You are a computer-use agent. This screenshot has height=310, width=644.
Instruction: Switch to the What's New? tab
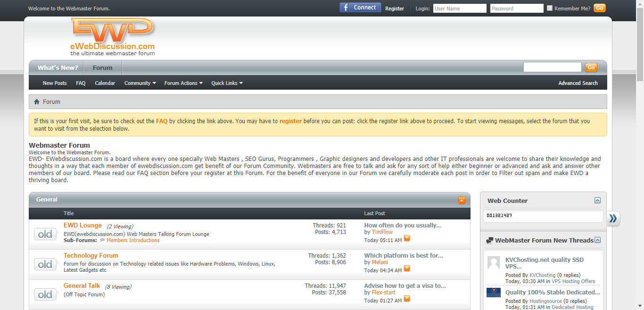point(58,67)
